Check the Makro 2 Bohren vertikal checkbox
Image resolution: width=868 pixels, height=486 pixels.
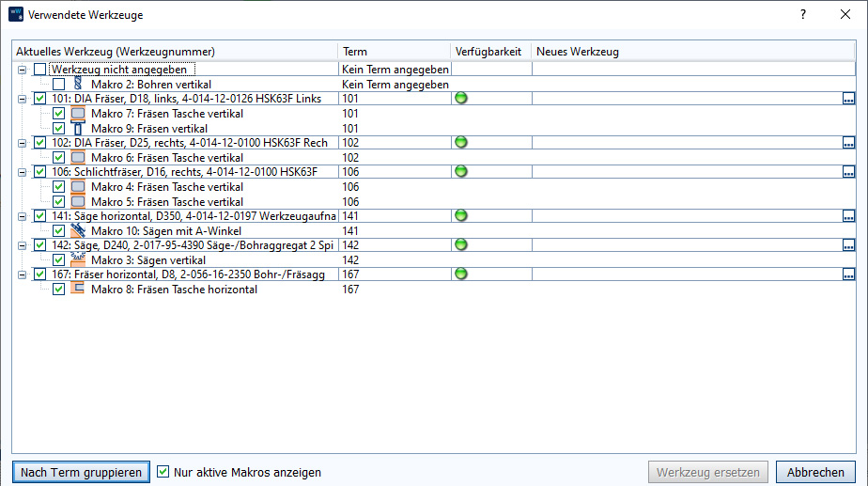[x=58, y=85]
